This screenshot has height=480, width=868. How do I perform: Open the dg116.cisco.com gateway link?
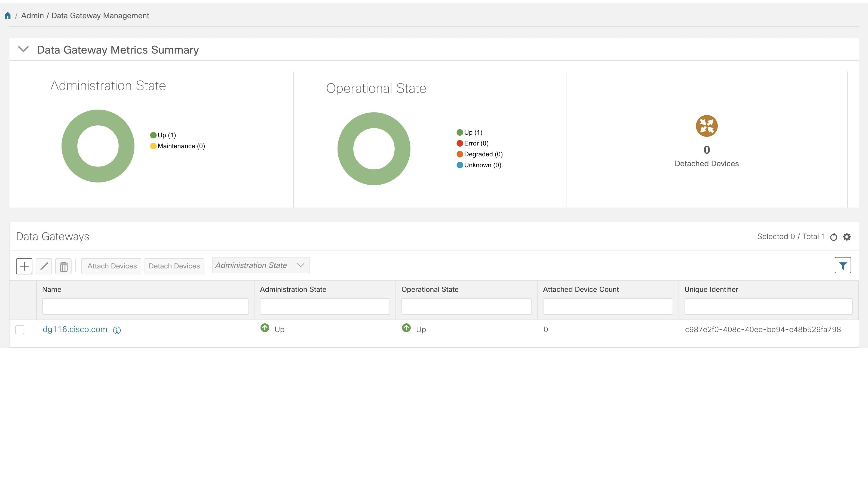point(75,329)
